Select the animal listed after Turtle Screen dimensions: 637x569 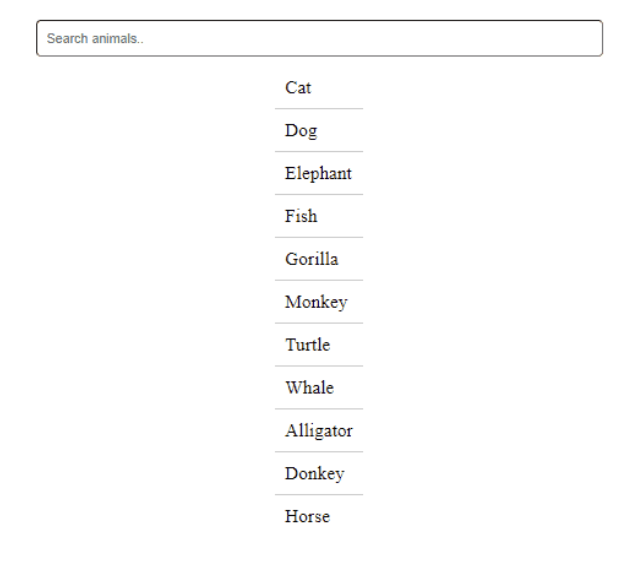(309, 388)
